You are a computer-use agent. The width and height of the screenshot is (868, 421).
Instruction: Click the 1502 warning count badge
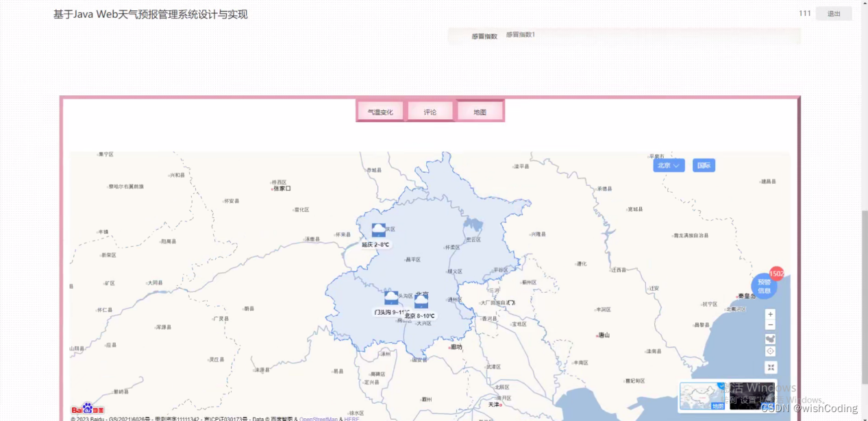777,274
